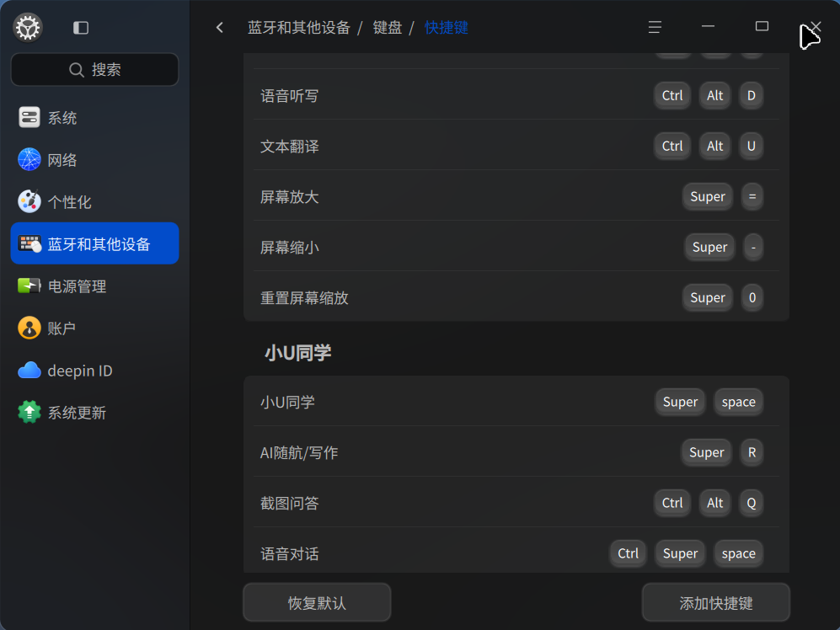840x630 pixels.
Task: Select the 屏幕放大 shortcut row
Action: pos(516,196)
